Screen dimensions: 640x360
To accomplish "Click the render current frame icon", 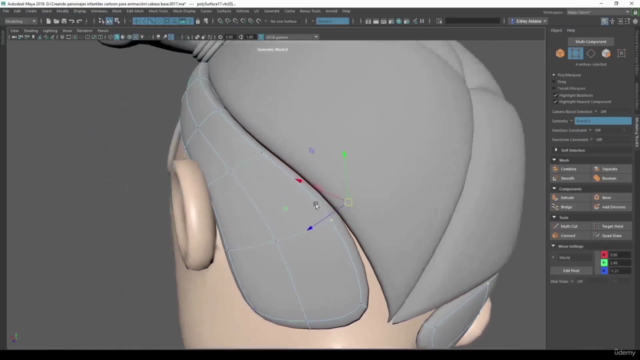I will 376,21.
